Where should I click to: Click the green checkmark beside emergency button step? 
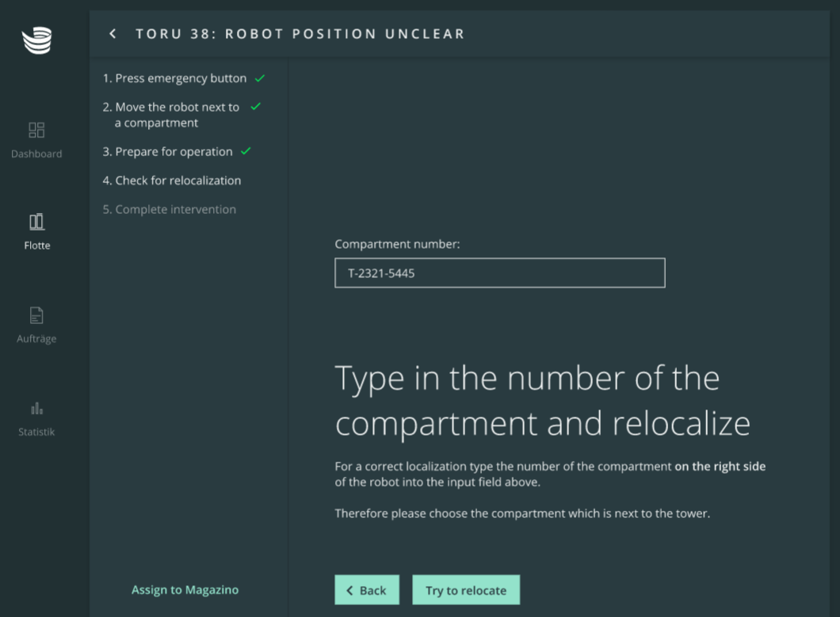tap(260, 78)
